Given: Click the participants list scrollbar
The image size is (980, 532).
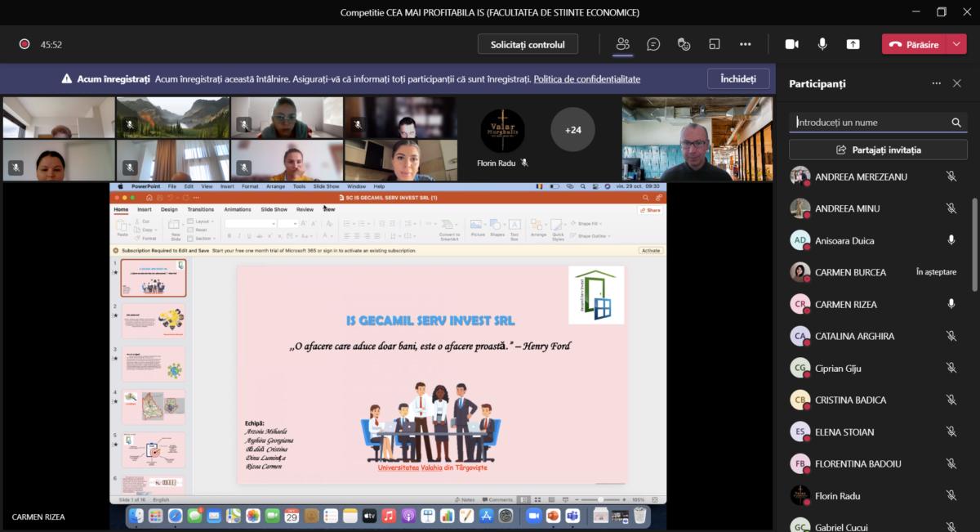Looking at the screenshot, I should pos(974,245).
